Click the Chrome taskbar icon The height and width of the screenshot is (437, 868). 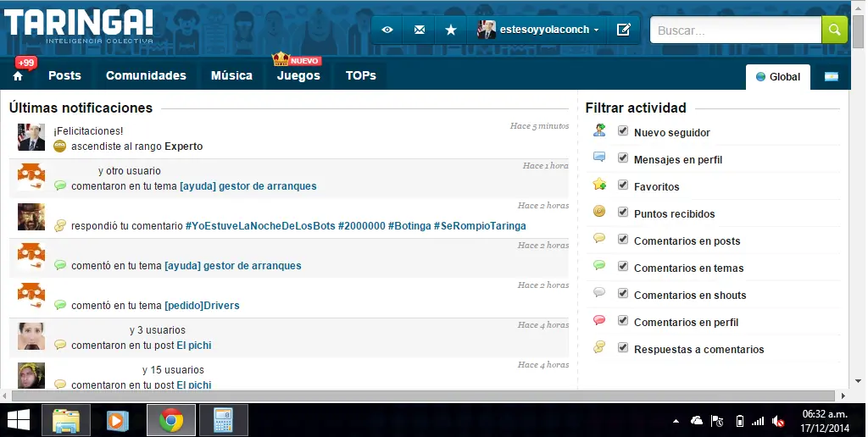coord(171,420)
